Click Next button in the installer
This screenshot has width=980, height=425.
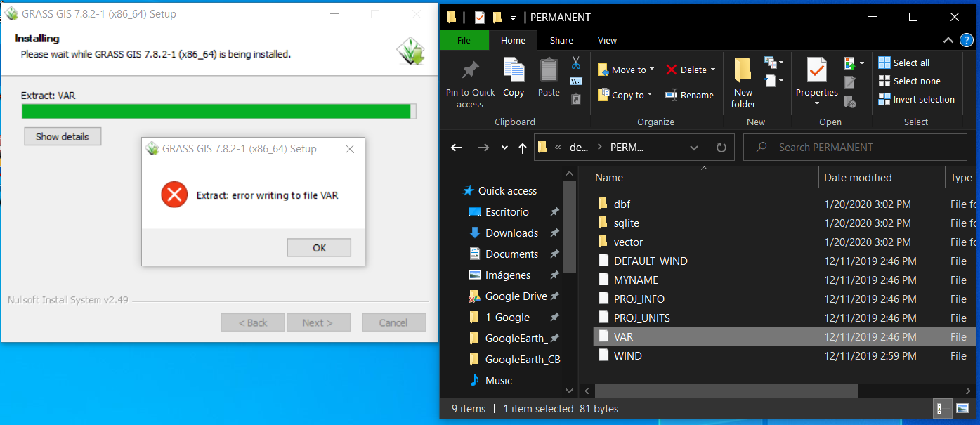tap(318, 322)
